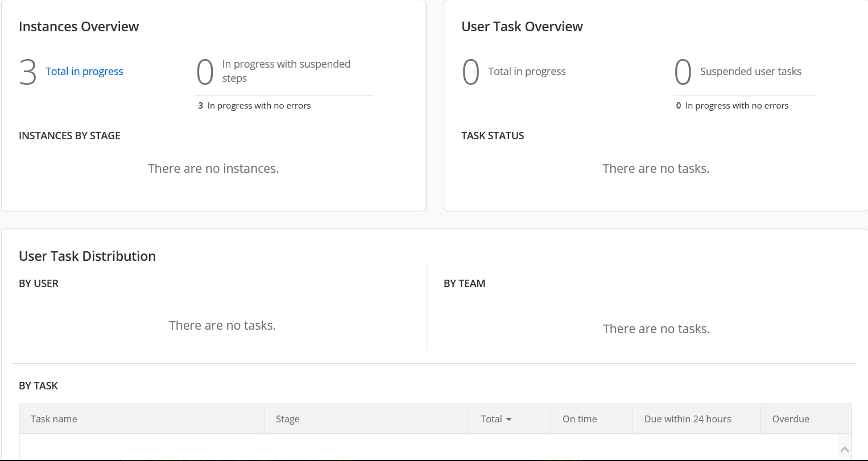
Task: Click Total in progress under User Task Overview
Action: coord(527,72)
